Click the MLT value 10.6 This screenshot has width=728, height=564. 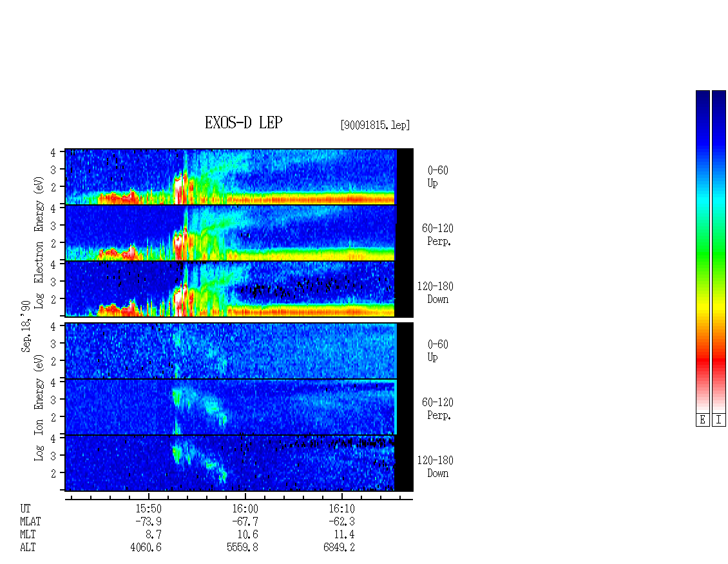(247, 535)
